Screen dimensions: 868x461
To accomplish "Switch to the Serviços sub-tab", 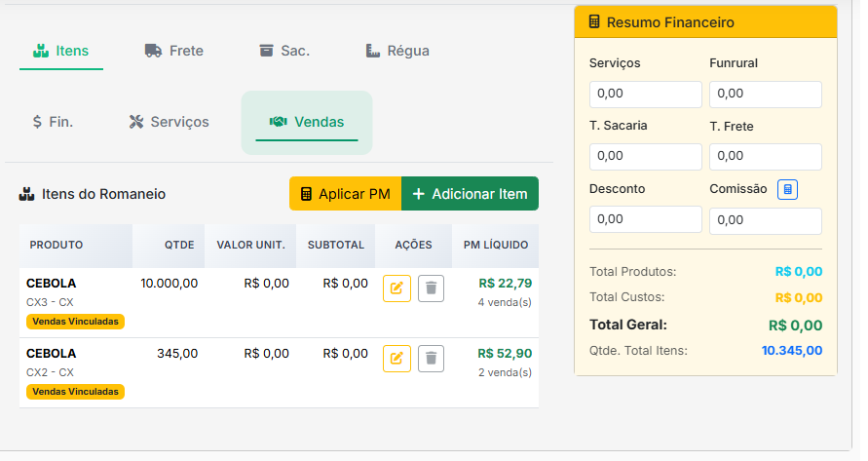I will tap(170, 122).
